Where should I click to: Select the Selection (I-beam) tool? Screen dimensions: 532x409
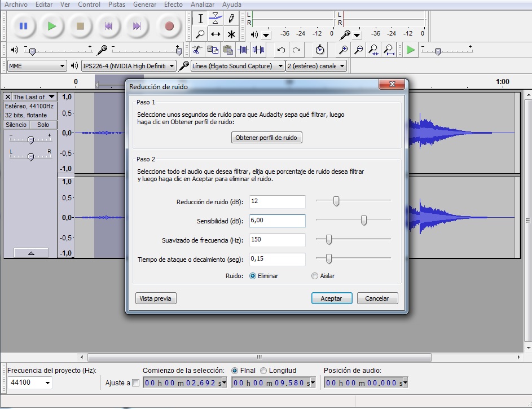pyautogui.click(x=200, y=18)
